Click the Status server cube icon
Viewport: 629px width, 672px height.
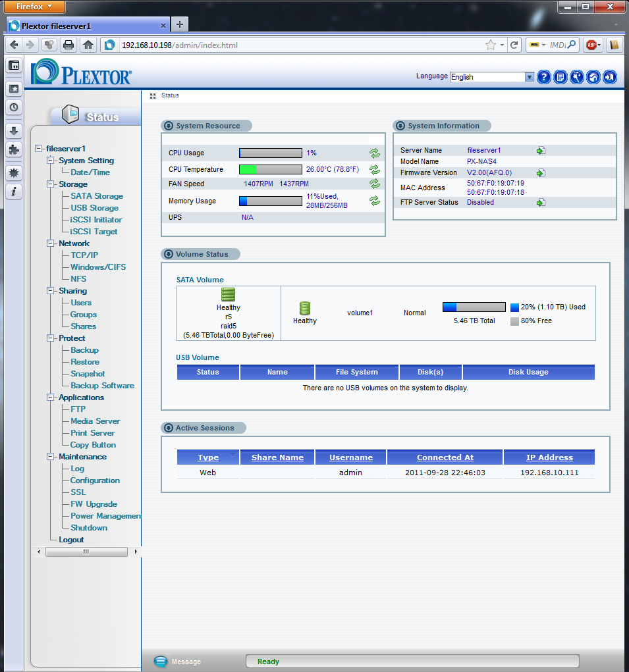click(70, 115)
